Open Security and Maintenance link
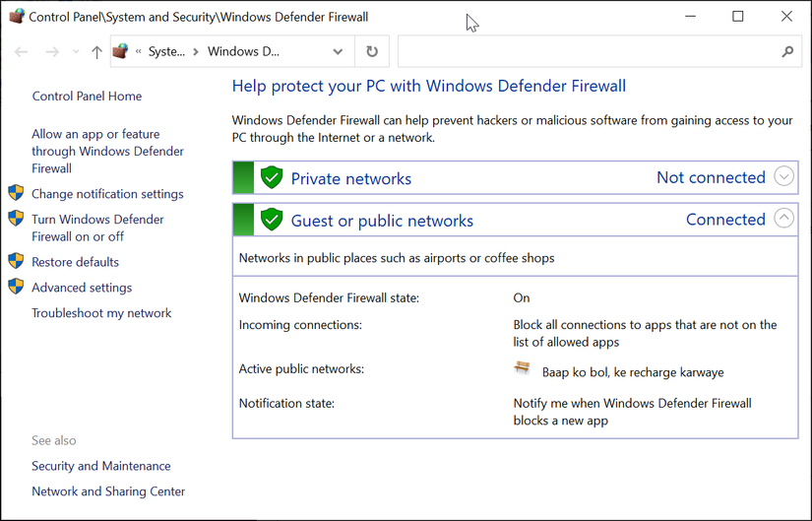Image resolution: width=812 pixels, height=521 pixels. point(101,466)
